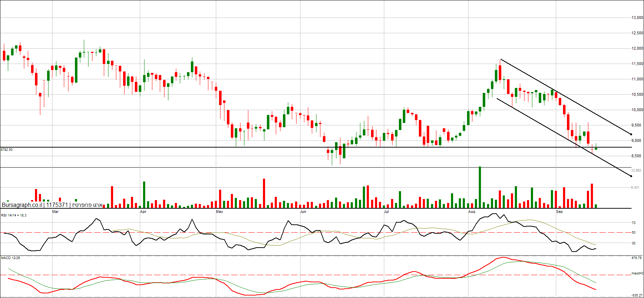Select the Aug label on time axis
This screenshot has width=644, height=298.
[472, 212]
